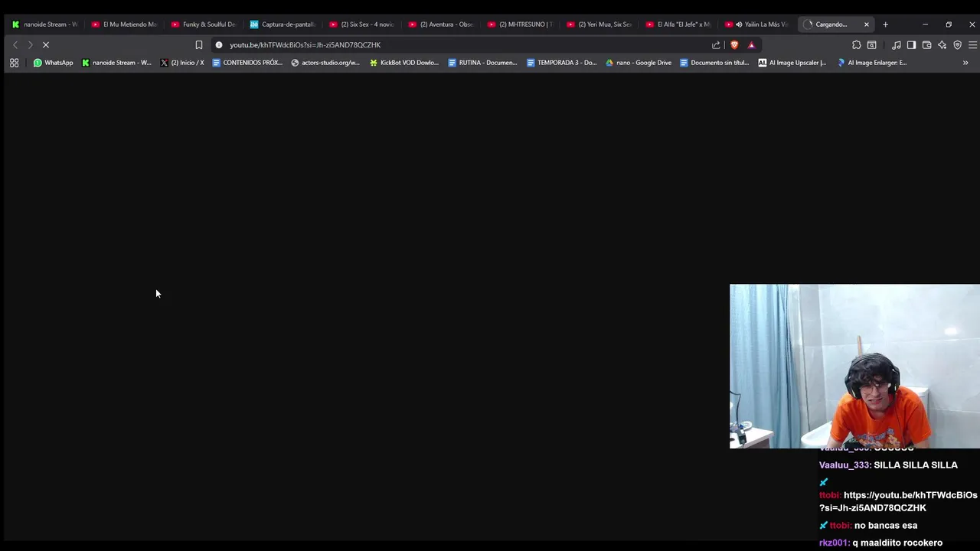The image size is (980, 551).
Task: Open the tab search icon in toolbar
Action: point(872,45)
